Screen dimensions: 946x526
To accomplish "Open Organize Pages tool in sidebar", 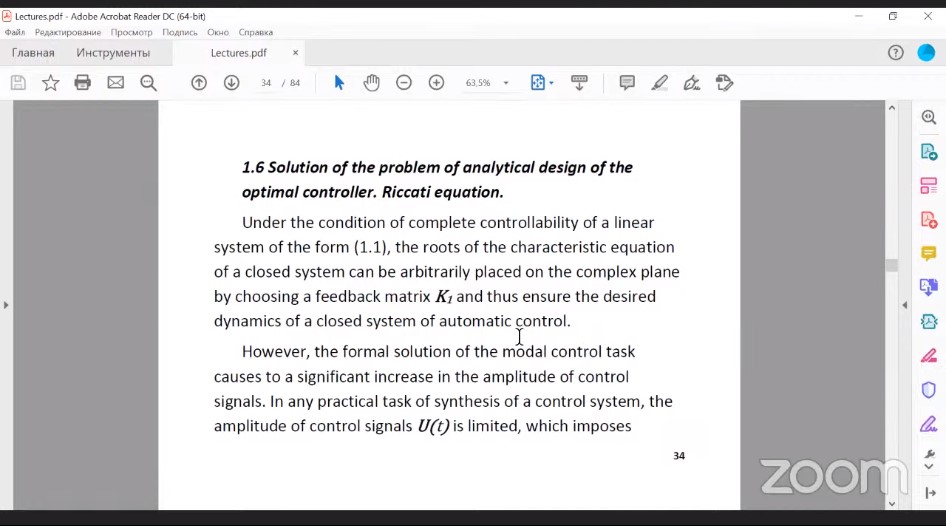I will pos(929,186).
